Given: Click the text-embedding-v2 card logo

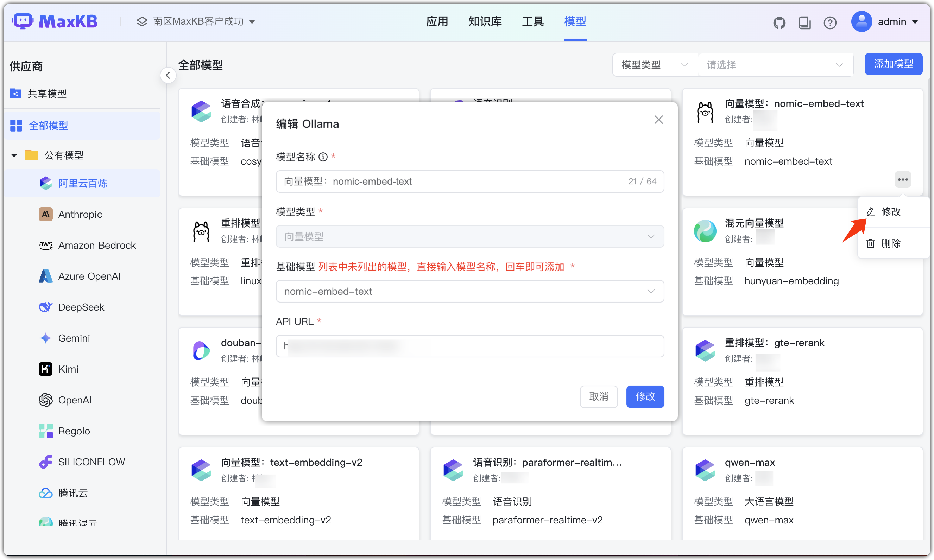Looking at the screenshot, I should point(201,470).
